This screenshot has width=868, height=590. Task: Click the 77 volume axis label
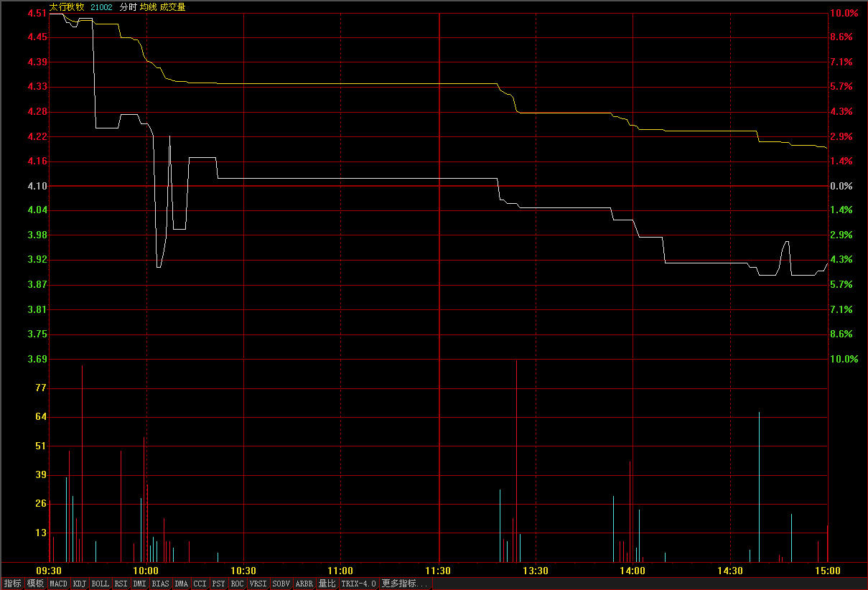click(x=40, y=388)
